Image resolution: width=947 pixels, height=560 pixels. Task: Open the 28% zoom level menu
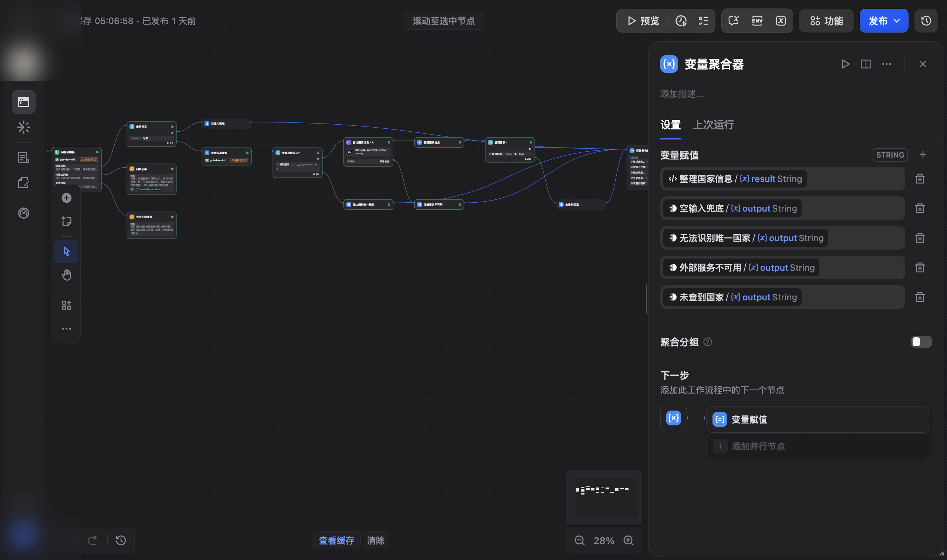(x=604, y=540)
